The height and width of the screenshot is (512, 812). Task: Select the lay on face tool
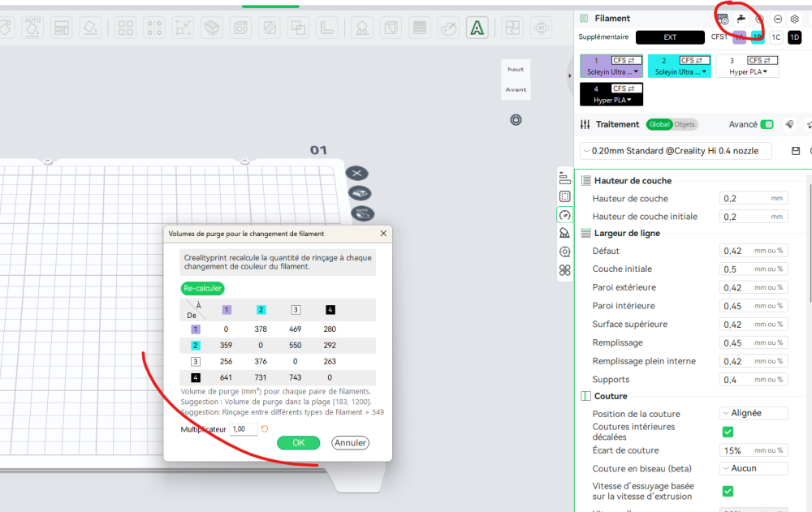point(90,28)
